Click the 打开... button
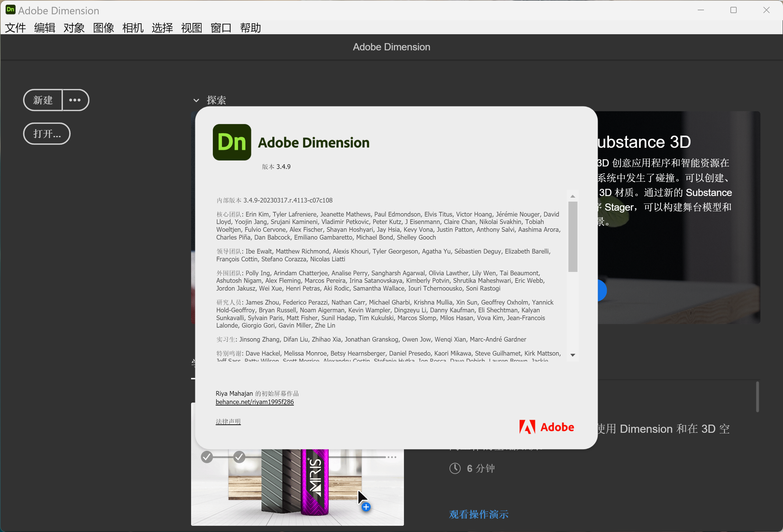Screen dimensions: 783x532 point(47,134)
